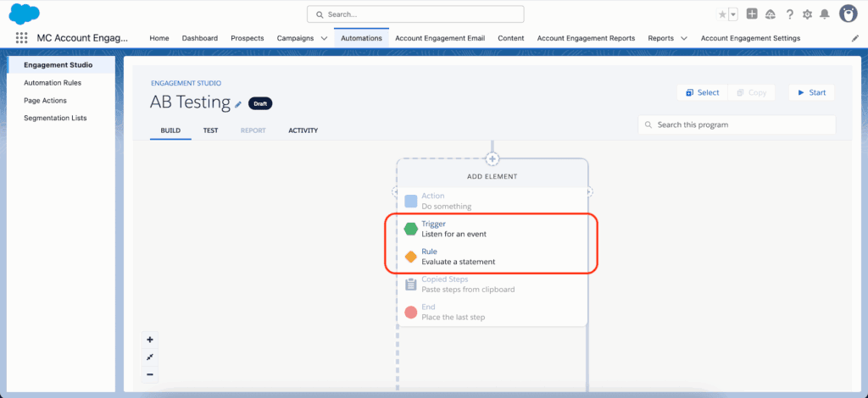Choose the Trigger element label
The image size is (868, 398).
[x=433, y=224]
